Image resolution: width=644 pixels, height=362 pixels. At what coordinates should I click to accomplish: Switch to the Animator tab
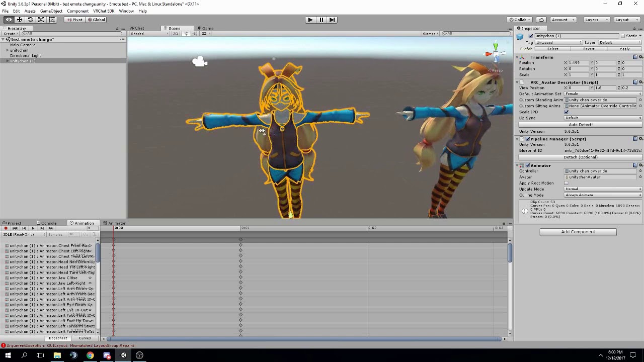point(114,223)
